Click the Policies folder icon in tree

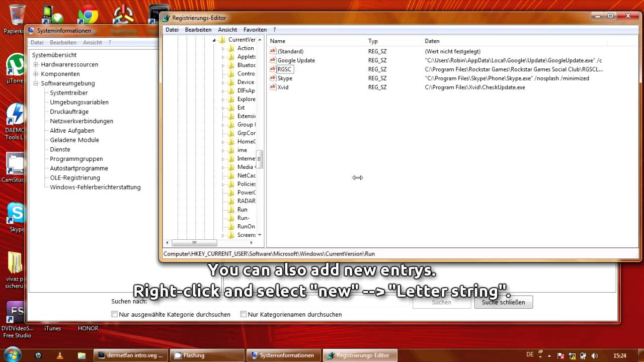point(231,184)
